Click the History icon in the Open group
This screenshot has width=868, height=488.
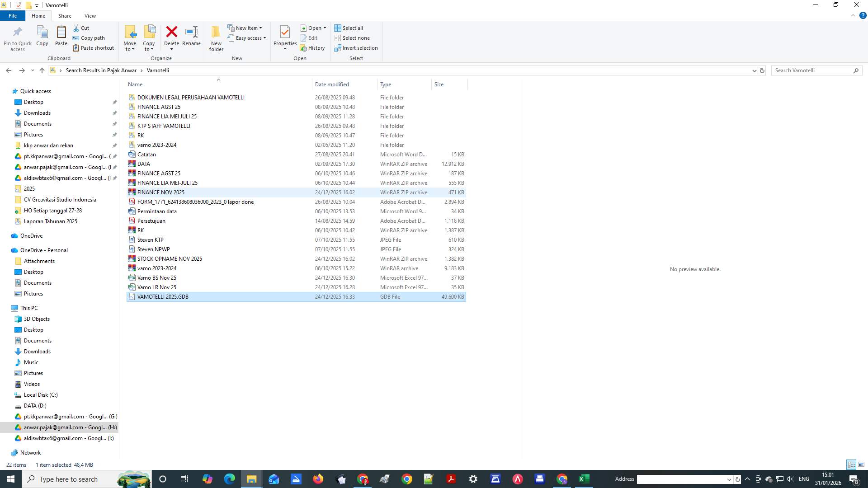313,47
